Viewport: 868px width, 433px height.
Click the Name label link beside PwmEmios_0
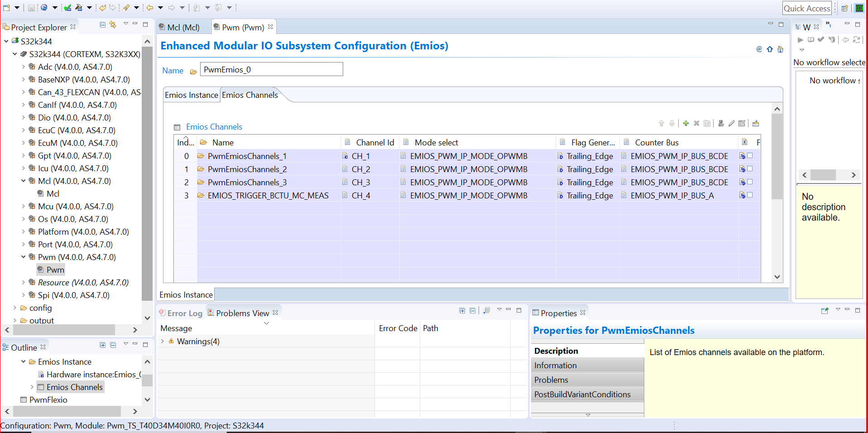point(173,71)
